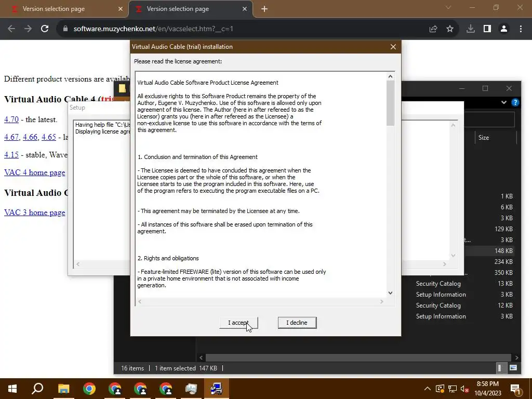
Task: Open Chrome tab search chevron
Action: [x=448, y=7]
